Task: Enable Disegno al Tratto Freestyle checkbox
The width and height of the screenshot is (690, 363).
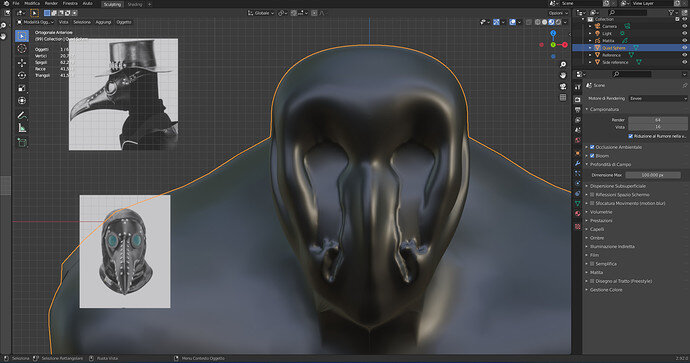Action: point(592,281)
